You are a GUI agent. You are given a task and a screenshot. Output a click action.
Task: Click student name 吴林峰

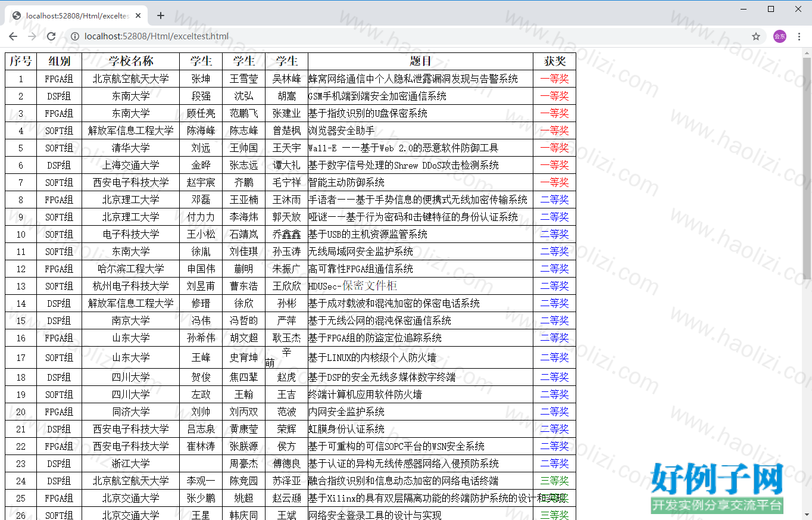pos(287,79)
